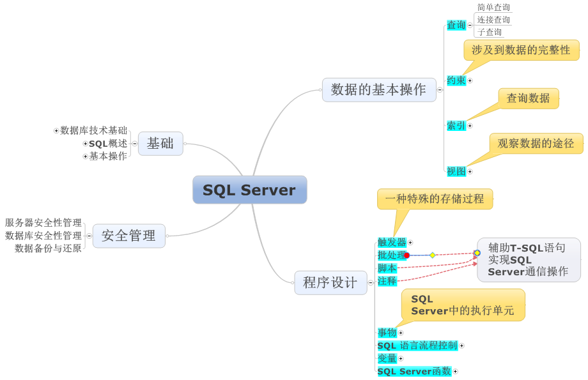This screenshot has height=380, width=588.
Task: Collapse the 程序设计 branch
Action: point(369,283)
